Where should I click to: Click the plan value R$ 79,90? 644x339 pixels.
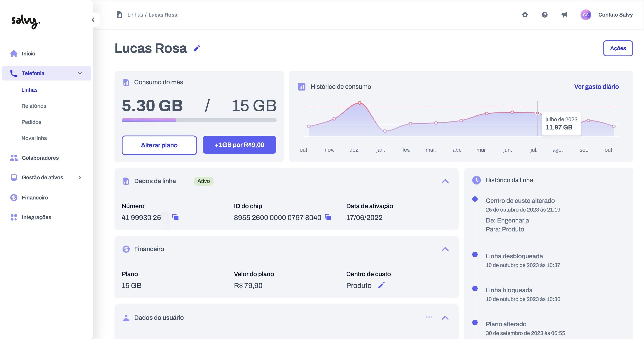[x=248, y=286]
